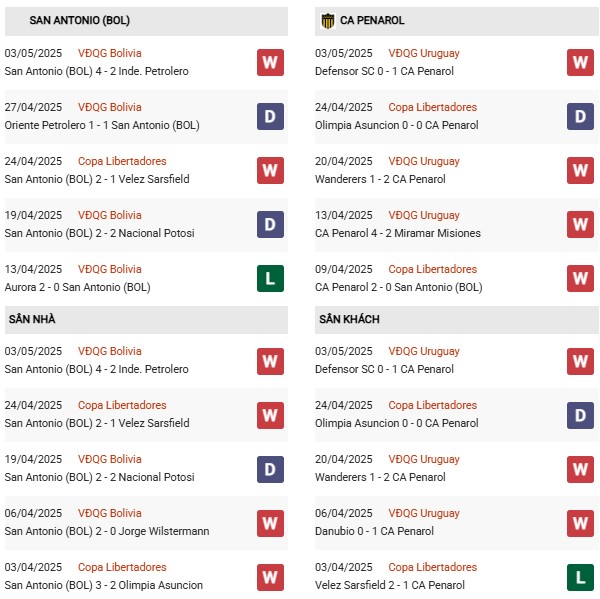Click the W badge for CA Penarol 4-2 Miramar Misiones
Viewport: 600px width, 599px height.
pyautogui.click(x=580, y=224)
